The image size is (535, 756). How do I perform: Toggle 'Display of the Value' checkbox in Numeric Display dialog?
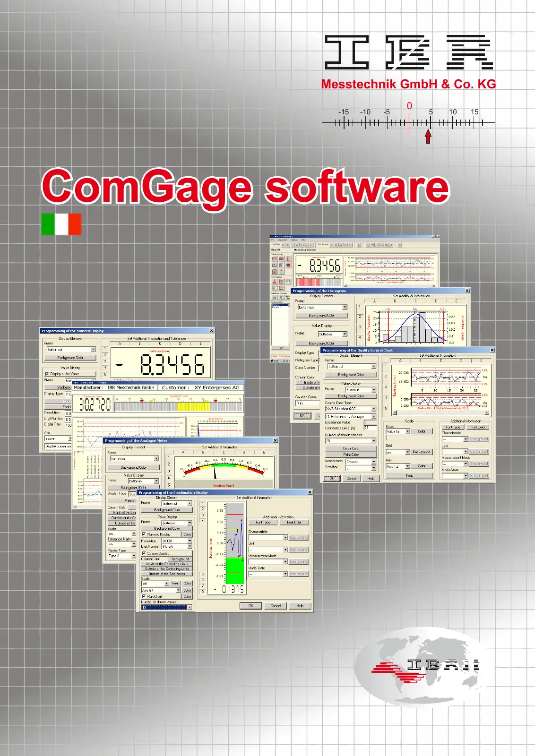pos(47,374)
